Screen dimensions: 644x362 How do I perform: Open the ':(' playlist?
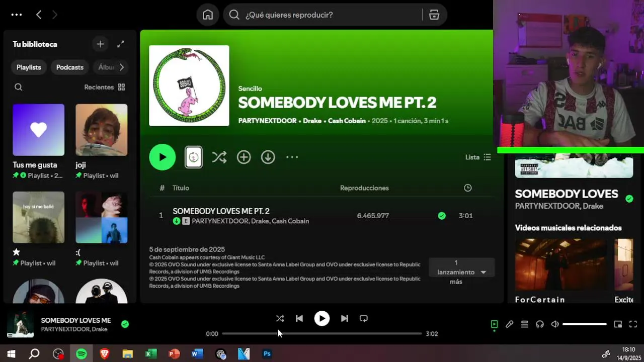tap(102, 217)
